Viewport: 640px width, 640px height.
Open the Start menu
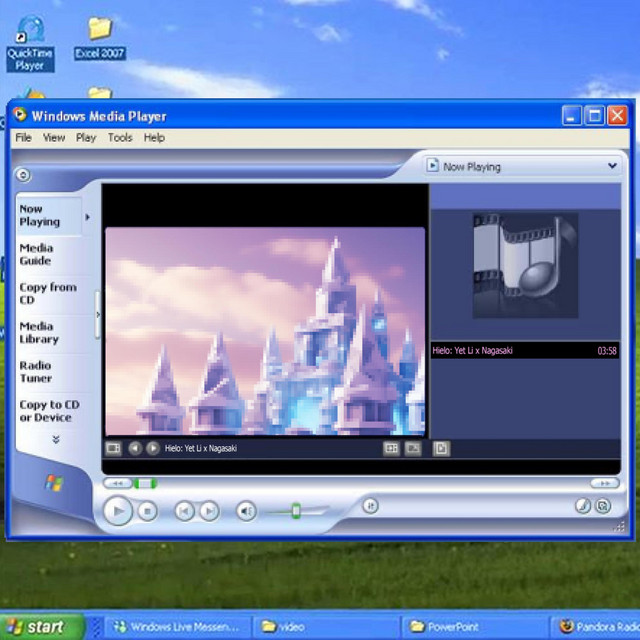pyautogui.click(x=42, y=627)
